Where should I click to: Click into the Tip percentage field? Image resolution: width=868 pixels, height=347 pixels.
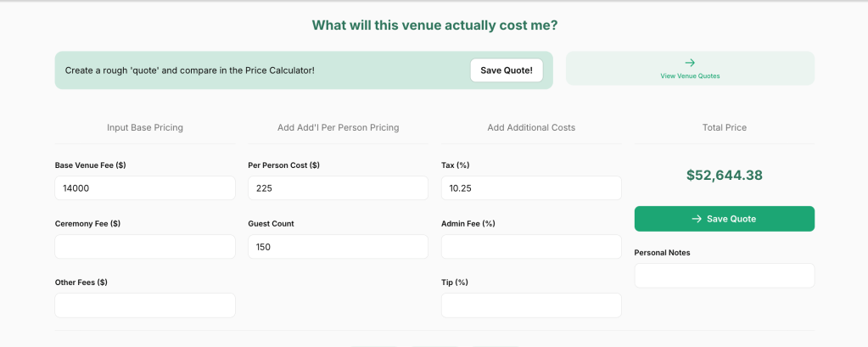tap(531, 305)
